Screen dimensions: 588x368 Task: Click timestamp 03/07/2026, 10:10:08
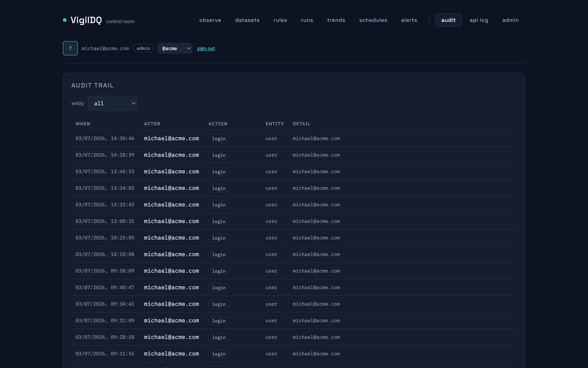tap(105, 254)
